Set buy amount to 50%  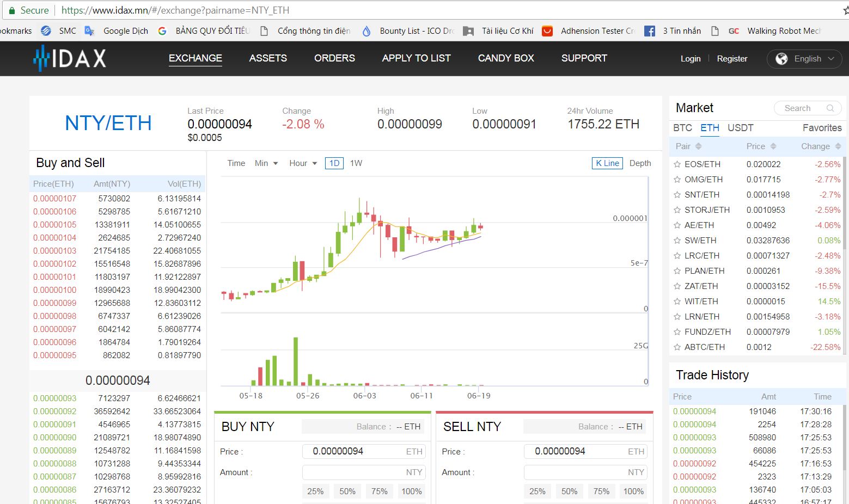coord(347,491)
